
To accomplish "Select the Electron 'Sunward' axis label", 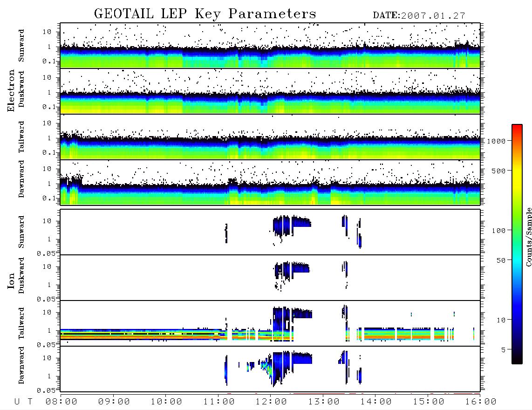I will pyautogui.click(x=21, y=46).
